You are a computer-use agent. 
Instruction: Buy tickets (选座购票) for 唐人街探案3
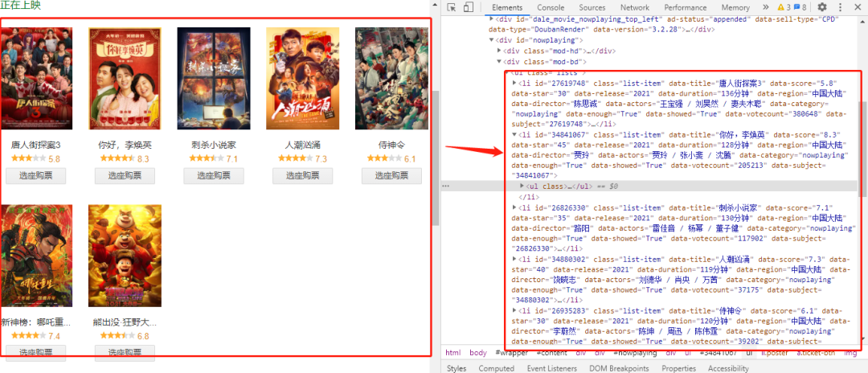click(x=36, y=176)
